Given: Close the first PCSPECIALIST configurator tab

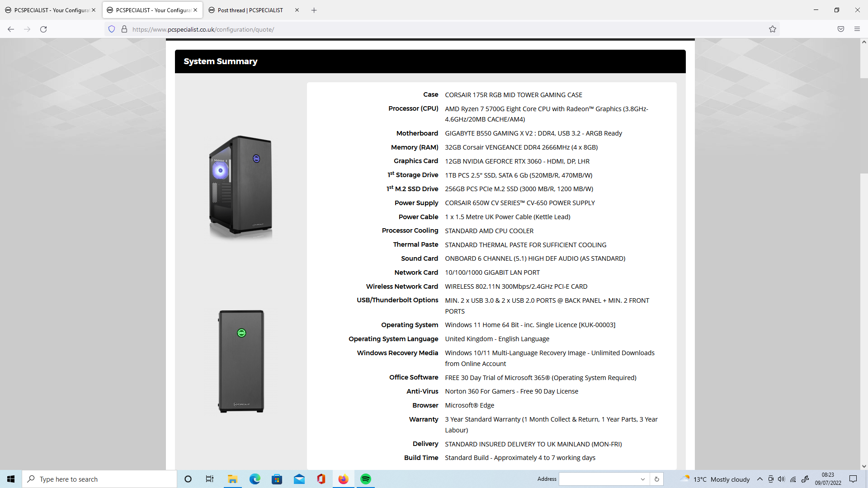Looking at the screenshot, I should point(94,10).
